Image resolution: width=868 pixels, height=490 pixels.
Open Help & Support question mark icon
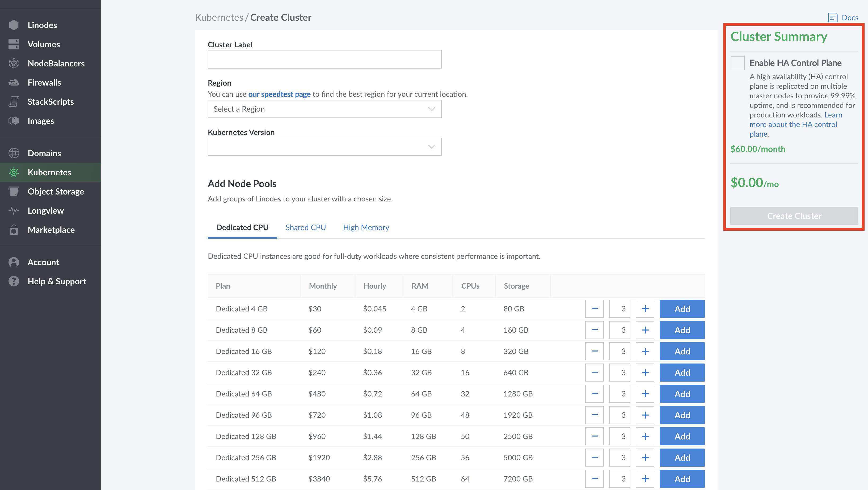point(14,281)
